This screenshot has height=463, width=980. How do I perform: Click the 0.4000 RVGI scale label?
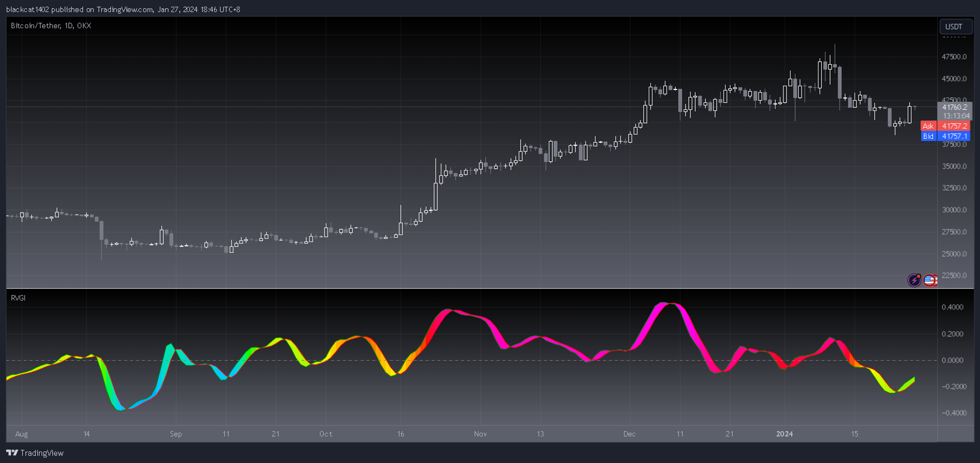(953, 307)
